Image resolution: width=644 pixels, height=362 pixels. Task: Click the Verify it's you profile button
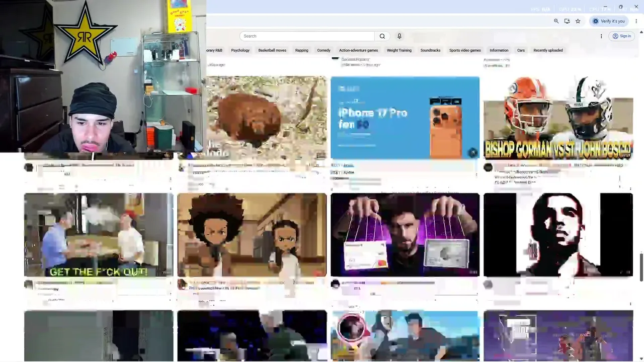click(609, 21)
